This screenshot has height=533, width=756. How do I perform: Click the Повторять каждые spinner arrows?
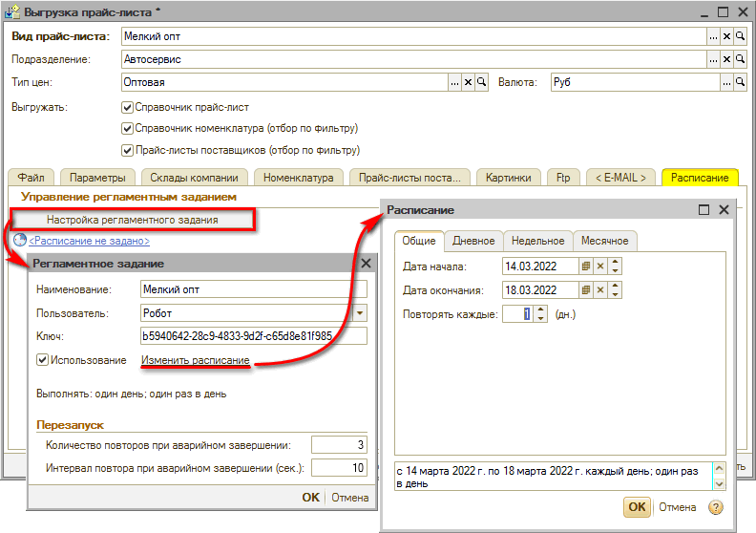click(x=541, y=313)
